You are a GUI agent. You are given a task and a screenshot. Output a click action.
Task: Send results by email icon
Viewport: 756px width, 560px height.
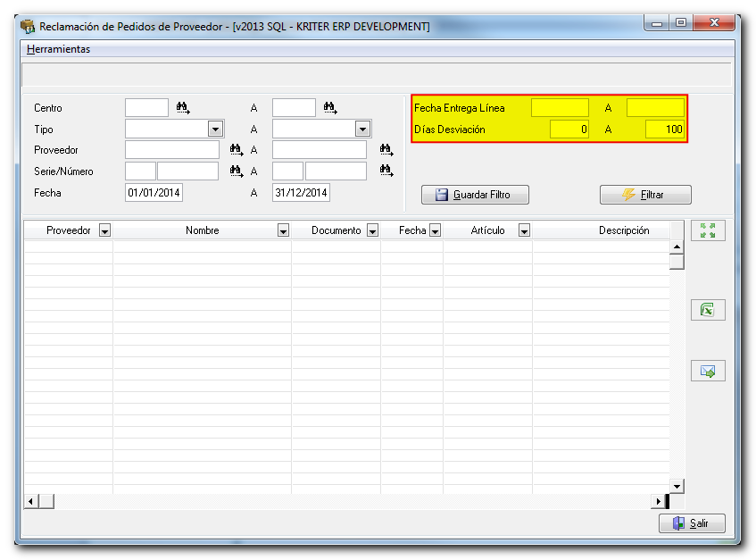(708, 371)
